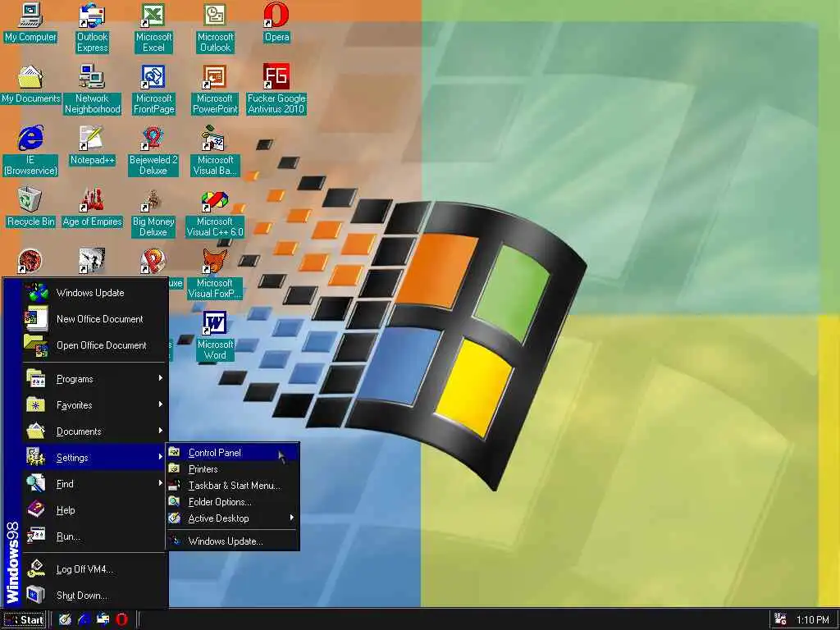Expand the Favorites submenu

[95, 405]
